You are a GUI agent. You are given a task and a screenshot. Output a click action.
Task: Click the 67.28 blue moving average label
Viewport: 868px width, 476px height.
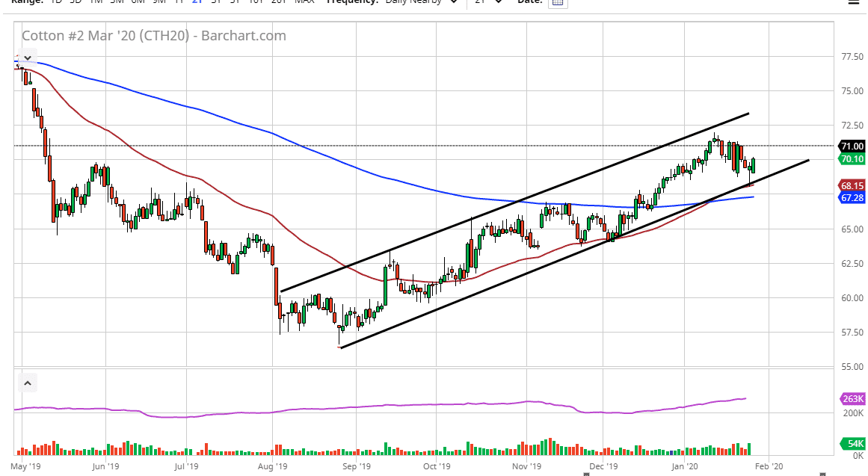tap(852, 197)
